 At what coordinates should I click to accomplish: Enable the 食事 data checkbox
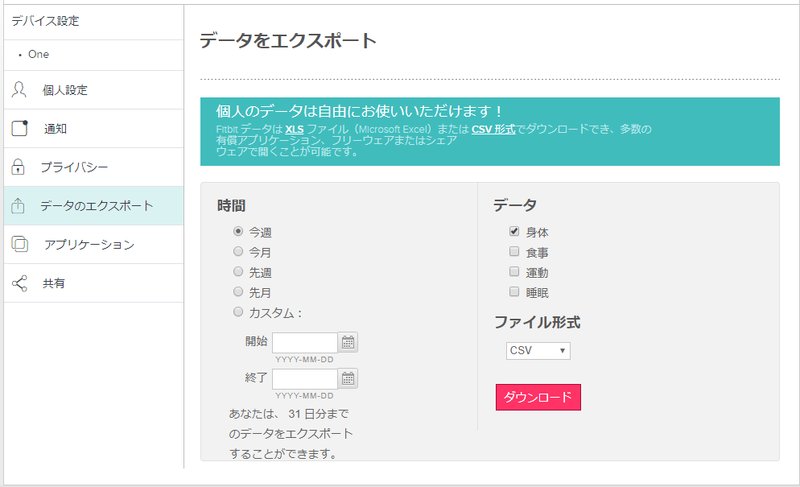[514, 251]
